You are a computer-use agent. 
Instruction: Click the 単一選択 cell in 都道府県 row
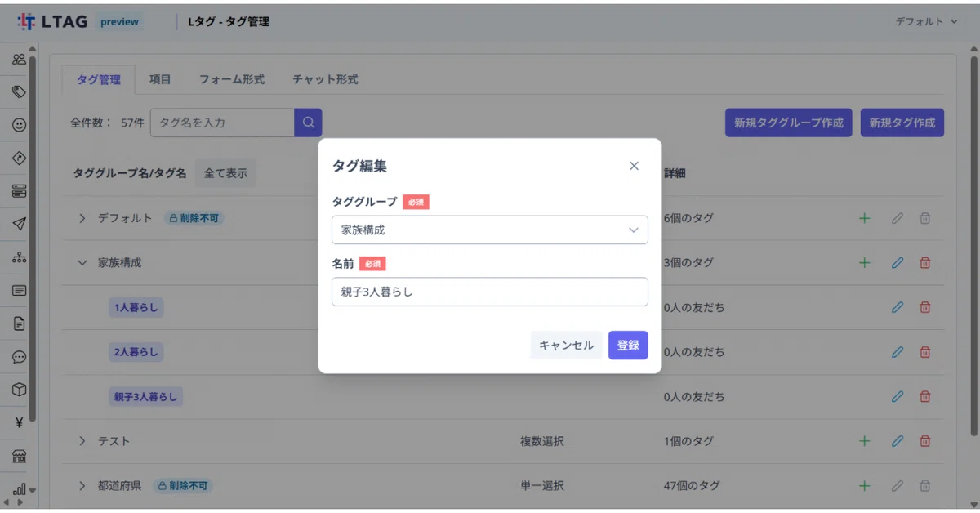[x=542, y=485]
